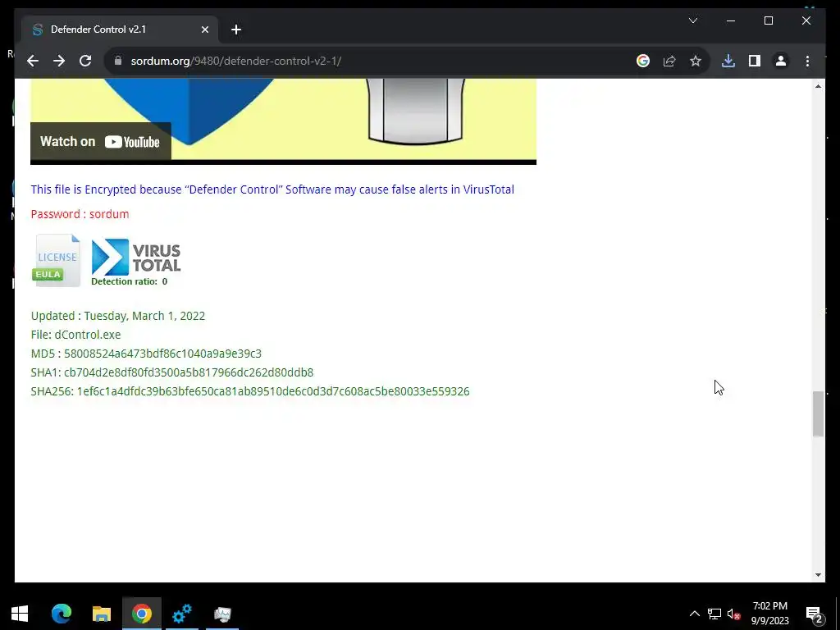Switch to Chrome taskbar icon
This screenshot has width=840, height=630.
pyautogui.click(x=141, y=614)
